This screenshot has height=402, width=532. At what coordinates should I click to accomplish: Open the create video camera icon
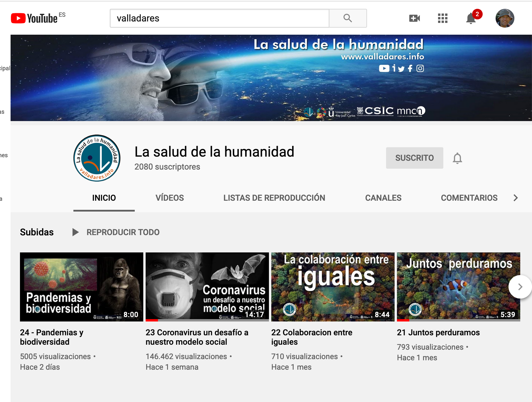[x=414, y=18]
